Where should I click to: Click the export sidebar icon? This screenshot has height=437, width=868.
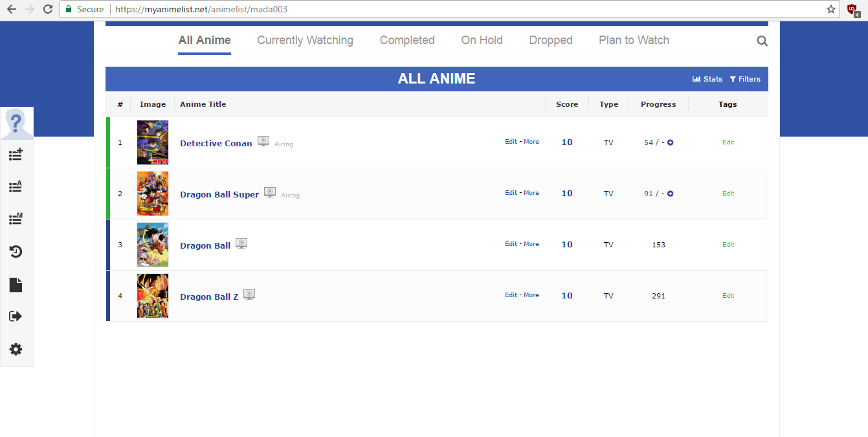[x=16, y=316]
